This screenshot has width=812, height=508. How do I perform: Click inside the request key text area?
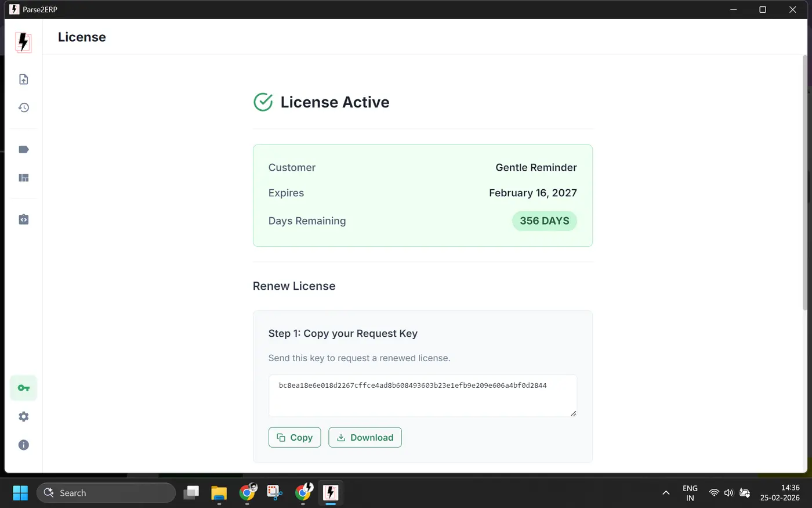click(x=423, y=396)
